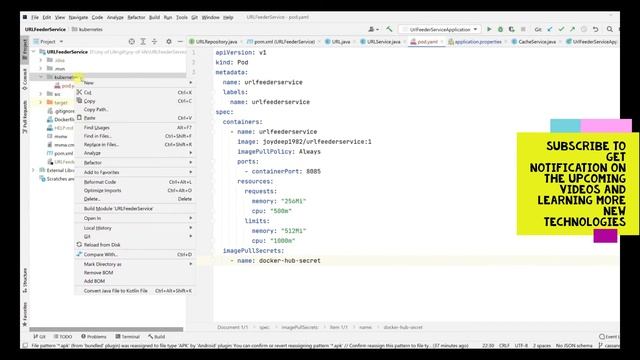Screen dimensions: 640x360
Task: Click the Git update project arrow icon
Action: point(550,29)
